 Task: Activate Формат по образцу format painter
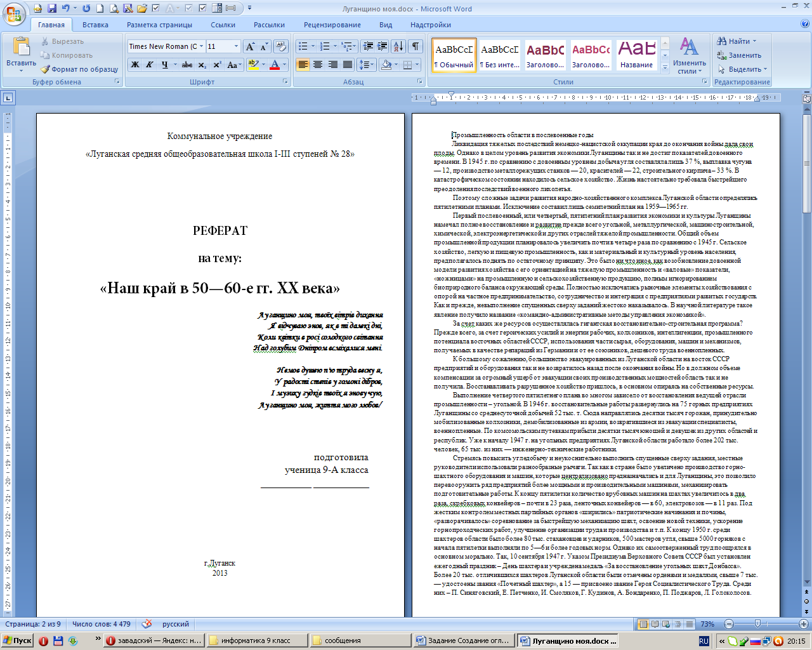(x=80, y=69)
